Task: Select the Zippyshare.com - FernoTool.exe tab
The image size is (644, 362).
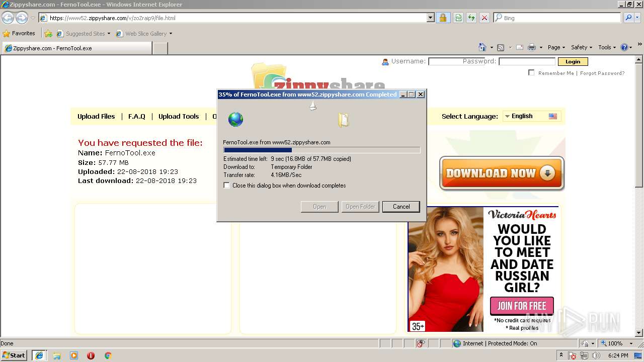Action: coord(76,48)
